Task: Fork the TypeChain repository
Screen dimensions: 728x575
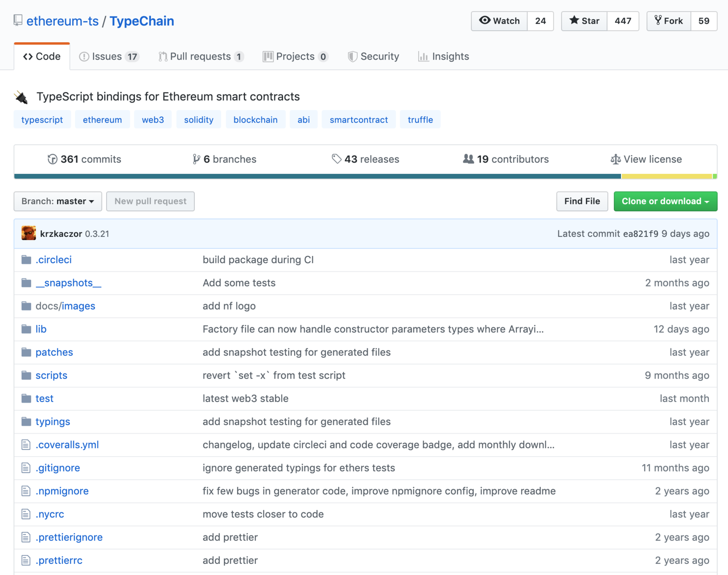Action: point(668,21)
